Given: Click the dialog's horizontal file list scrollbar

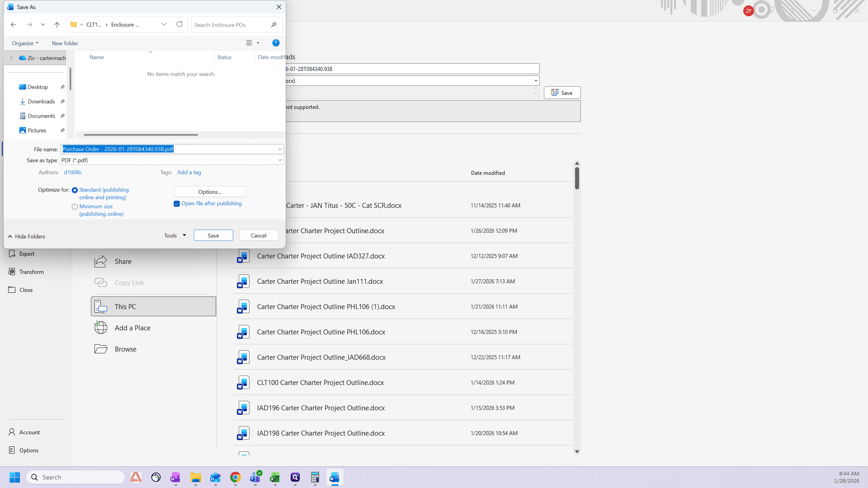Looking at the screenshot, I should tap(141, 135).
